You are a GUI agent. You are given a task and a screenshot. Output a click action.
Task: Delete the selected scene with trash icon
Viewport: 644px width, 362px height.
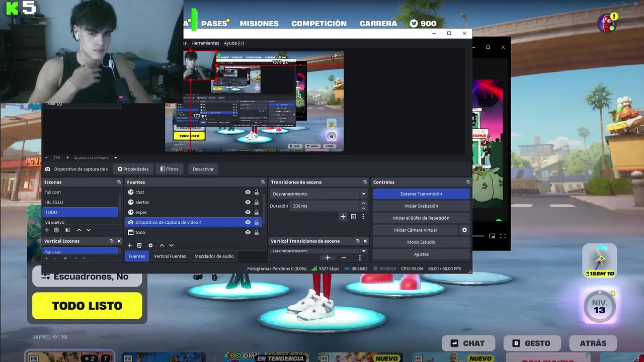pos(56,230)
